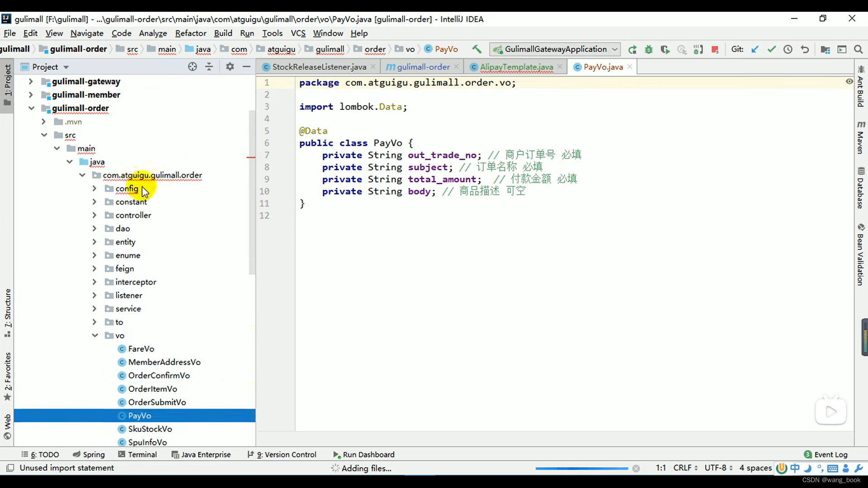Open Project panel settings gear

tap(230, 67)
